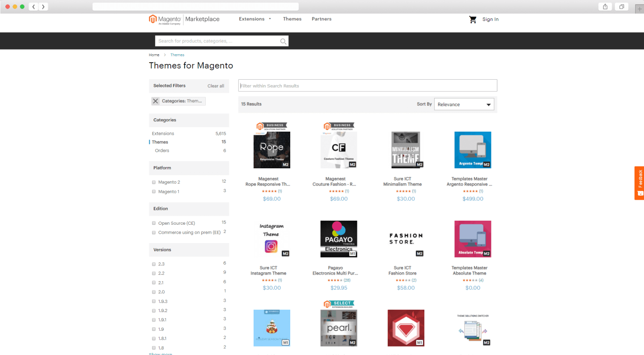Click the browser share icon

click(x=605, y=7)
